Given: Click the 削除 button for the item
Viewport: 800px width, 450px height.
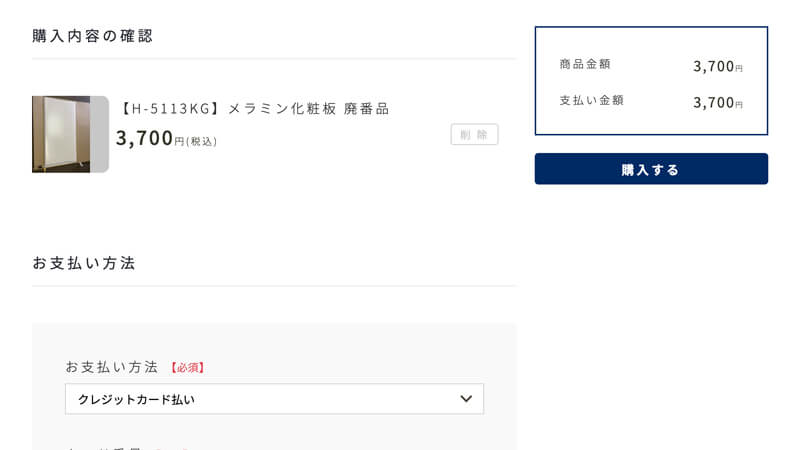Looking at the screenshot, I should click(x=474, y=135).
